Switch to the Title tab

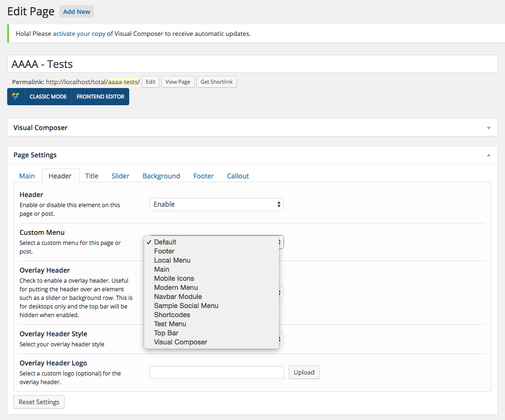coord(92,176)
